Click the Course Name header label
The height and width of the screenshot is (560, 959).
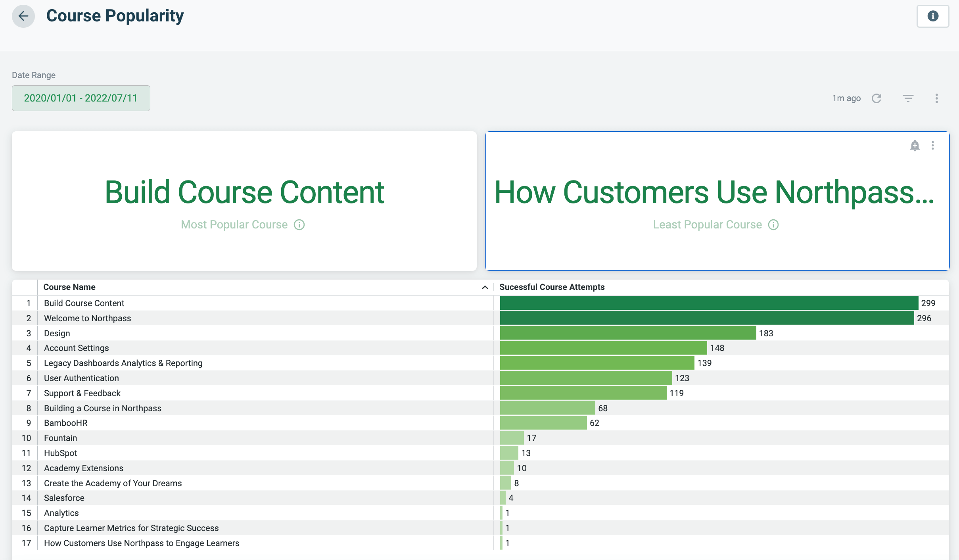pos(69,287)
